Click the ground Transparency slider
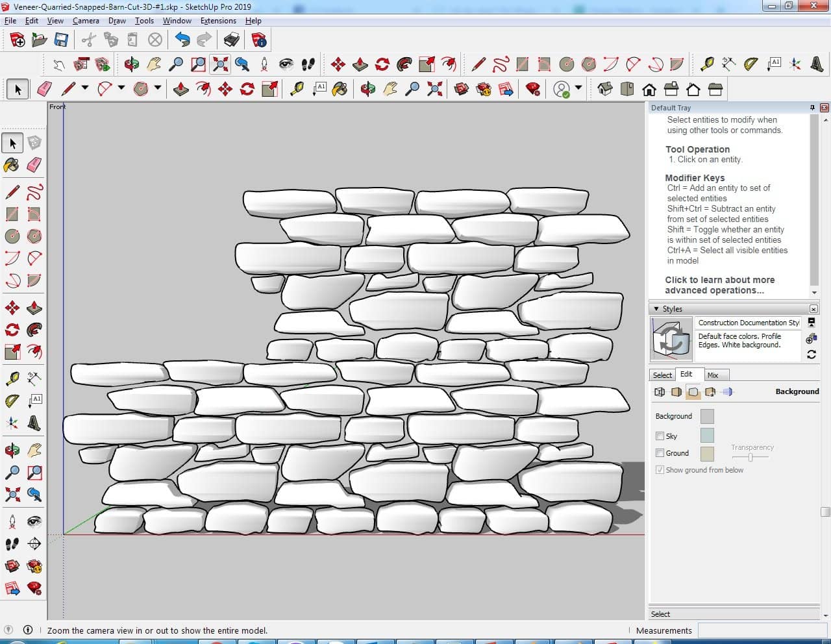831x644 pixels. pyautogui.click(x=750, y=458)
